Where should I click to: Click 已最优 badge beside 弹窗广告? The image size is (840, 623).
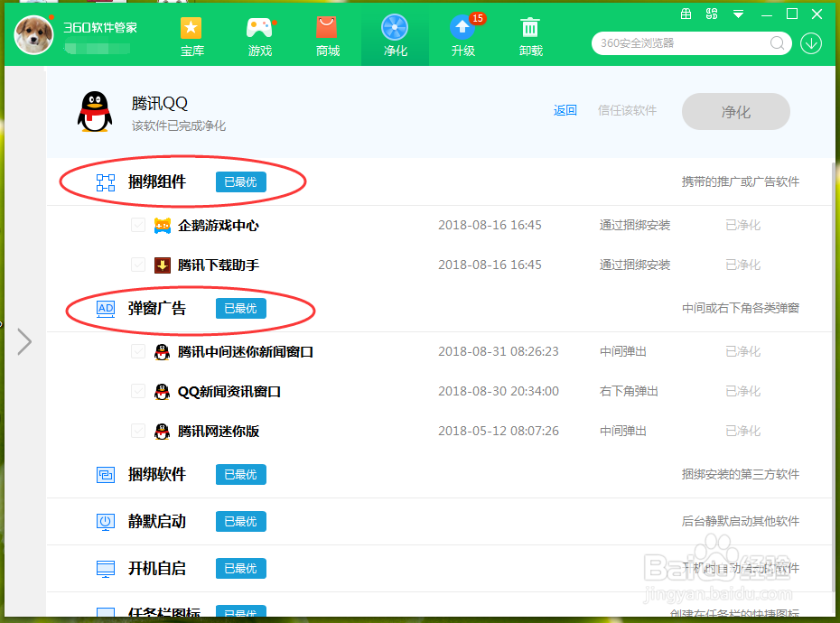(x=240, y=309)
